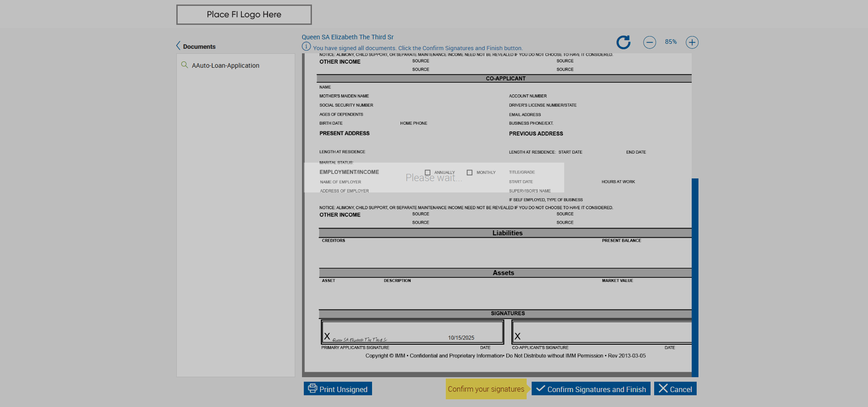Click the EMAIL ADDRESS label

pos(525,115)
